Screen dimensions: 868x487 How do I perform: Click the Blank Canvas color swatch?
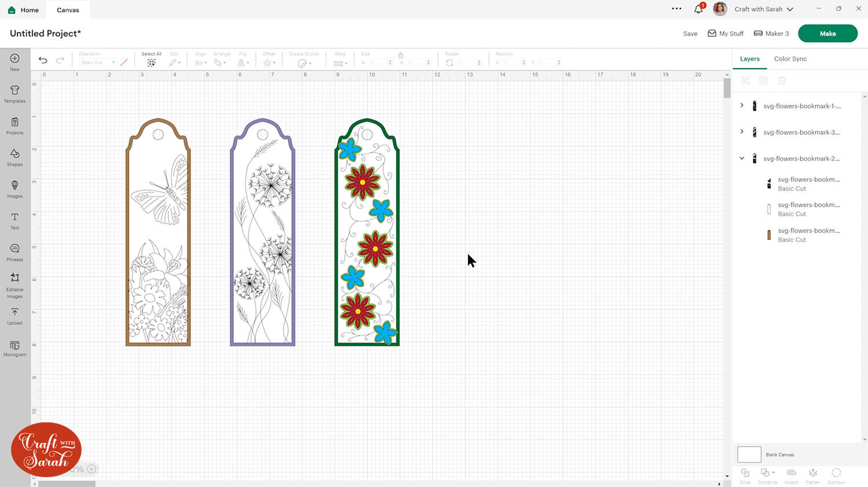749,454
